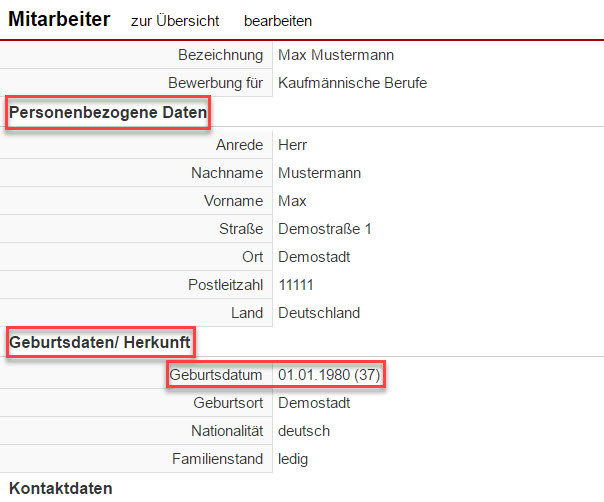Select the Geburtsort value 'Demostadt'

(x=314, y=403)
